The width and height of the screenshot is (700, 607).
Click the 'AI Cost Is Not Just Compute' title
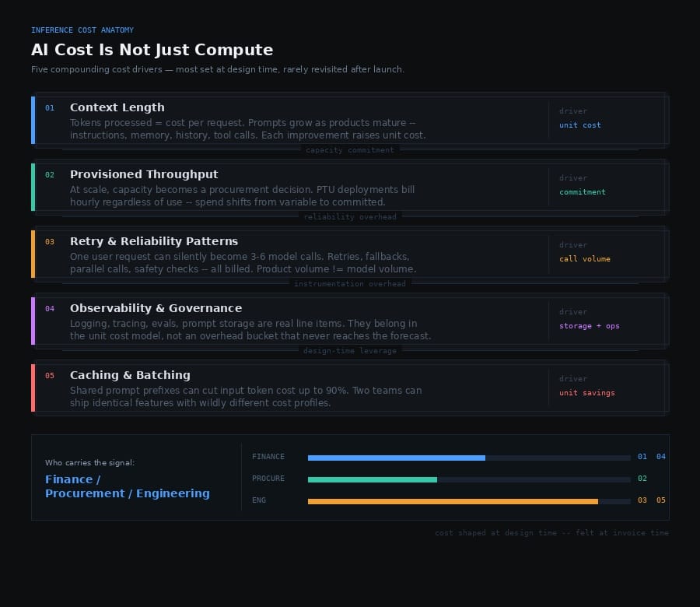point(152,50)
